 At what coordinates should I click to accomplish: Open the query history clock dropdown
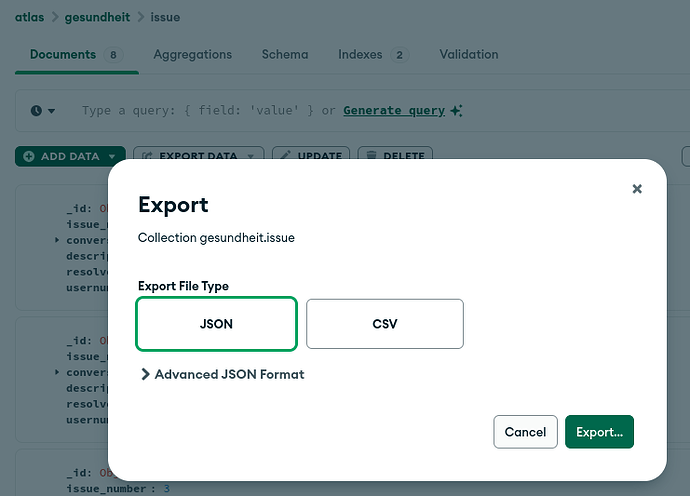coord(43,110)
